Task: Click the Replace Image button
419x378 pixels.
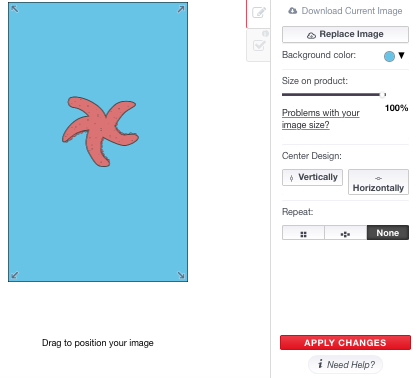Action: [345, 34]
